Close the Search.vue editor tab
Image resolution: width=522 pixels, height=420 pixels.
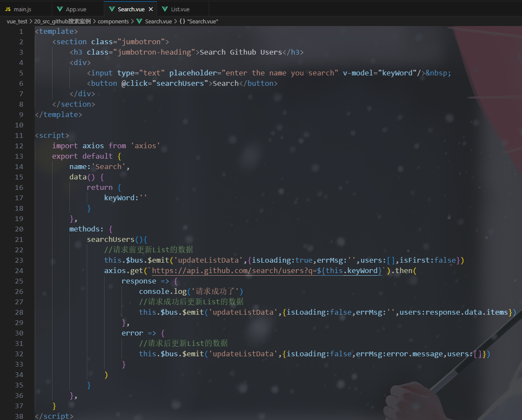click(151, 8)
